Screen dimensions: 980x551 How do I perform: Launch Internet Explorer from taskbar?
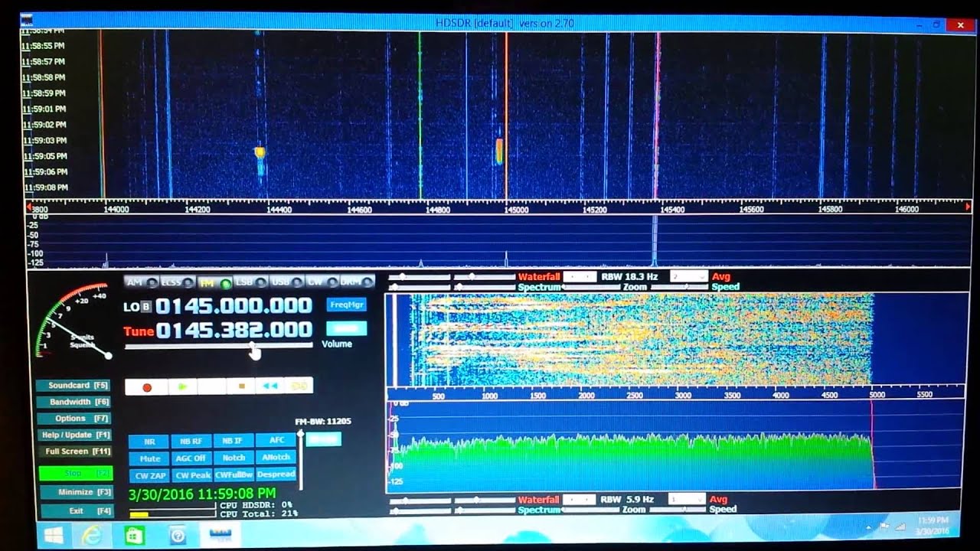(x=93, y=535)
